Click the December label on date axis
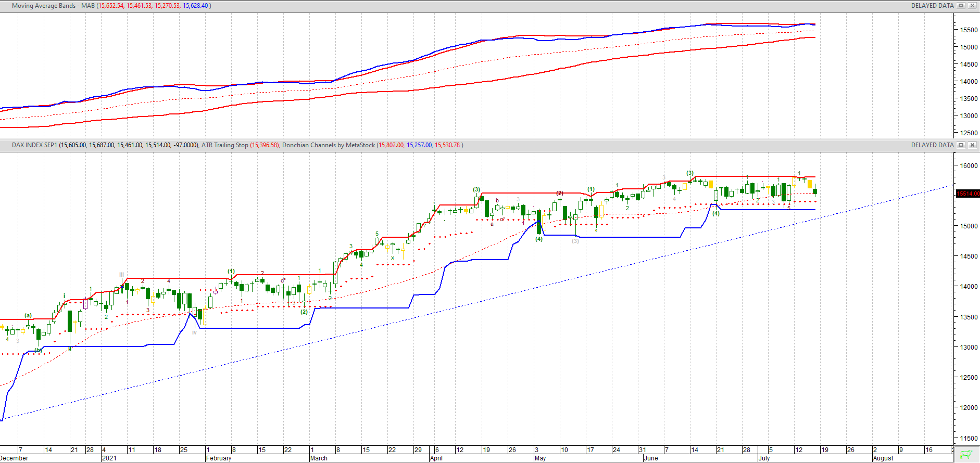980x463 pixels. tap(15, 458)
